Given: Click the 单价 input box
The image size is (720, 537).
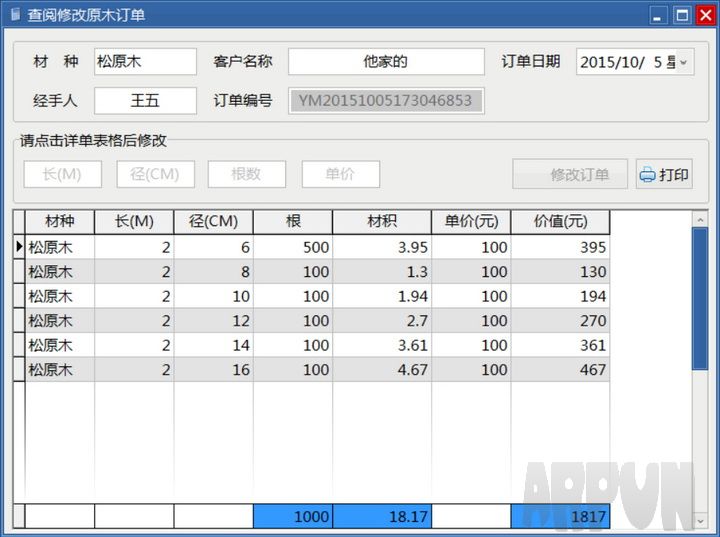Looking at the screenshot, I should 340,174.
